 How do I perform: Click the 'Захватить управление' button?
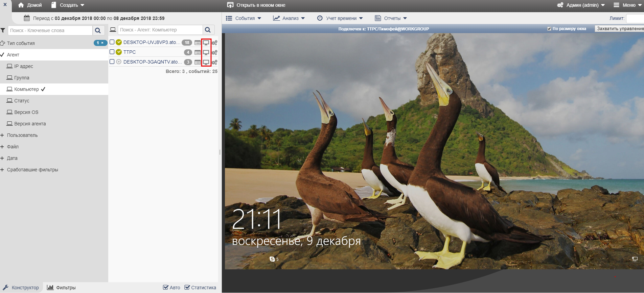point(620,29)
